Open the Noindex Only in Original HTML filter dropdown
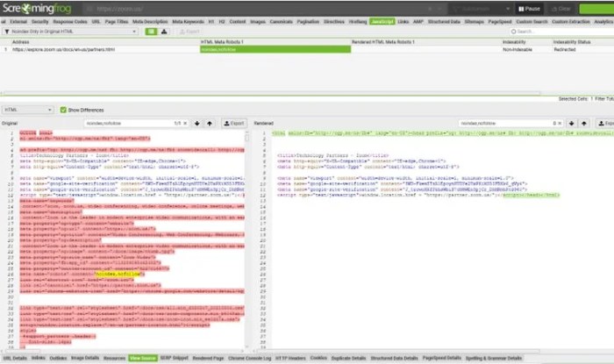 [70, 32]
